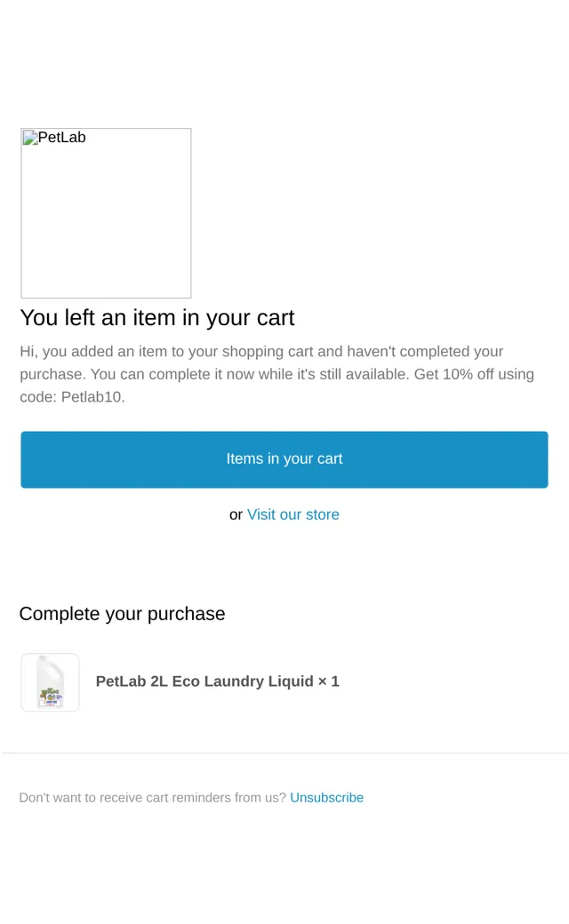The height and width of the screenshot is (924, 569).
Task: Open the PetLab logo image placeholder
Action: 106,213
